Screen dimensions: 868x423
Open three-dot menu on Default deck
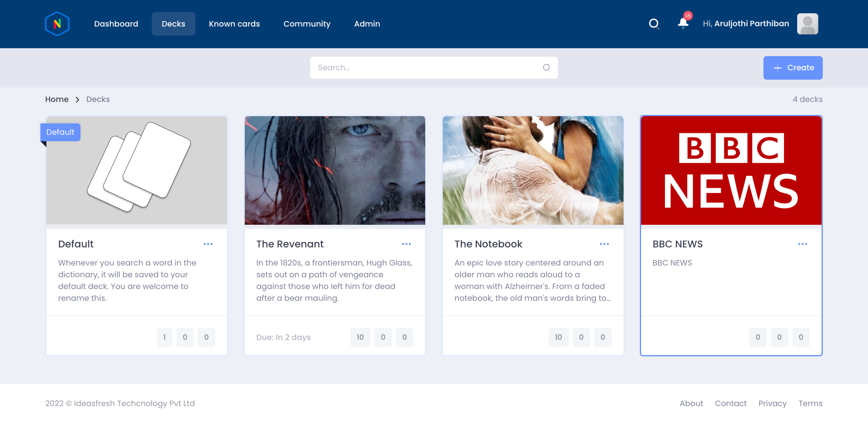click(208, 244)
